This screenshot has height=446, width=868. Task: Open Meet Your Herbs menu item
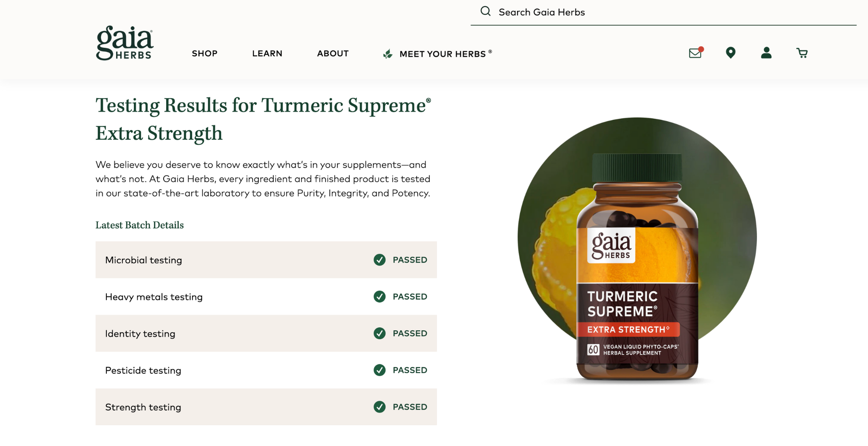pyautogui.click(x=442, y=54)
